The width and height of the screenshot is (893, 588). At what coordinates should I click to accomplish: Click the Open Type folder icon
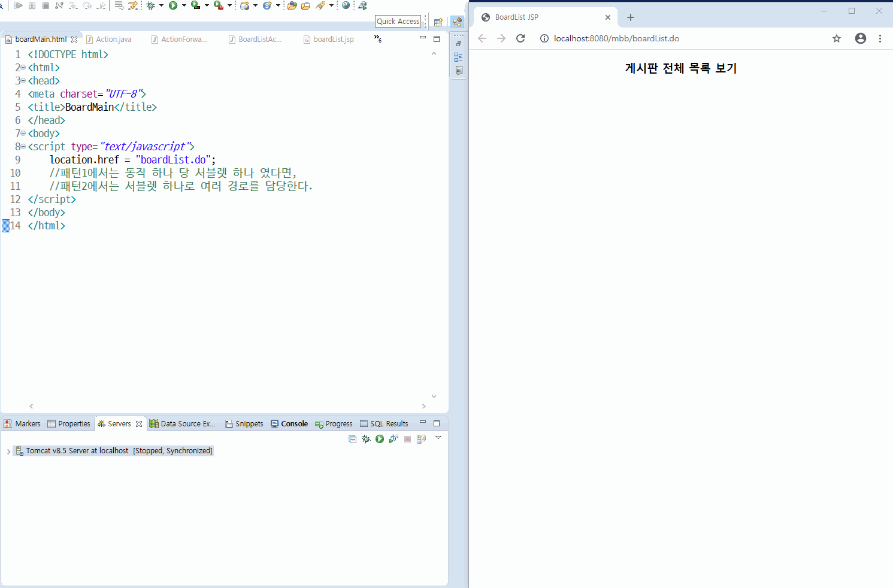pos(292,5)
